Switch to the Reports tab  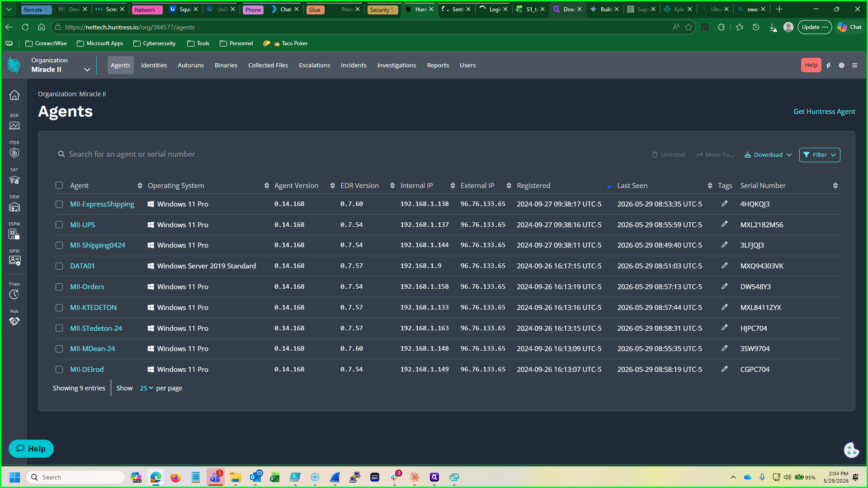(x=438, y=65)
